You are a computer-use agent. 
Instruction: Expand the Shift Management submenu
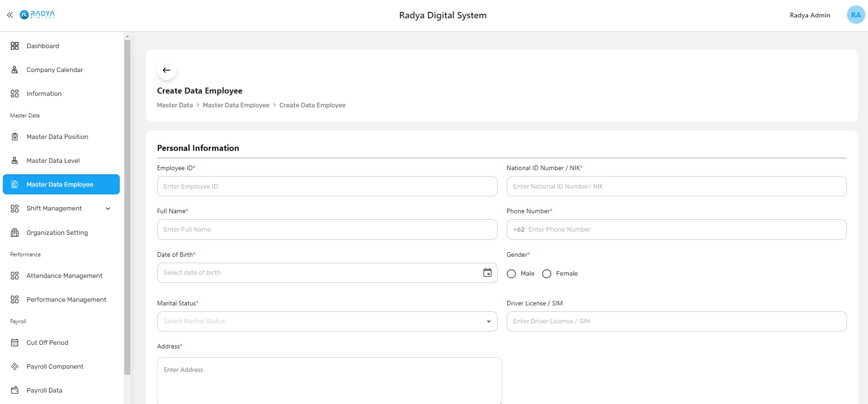coord(107,209)
